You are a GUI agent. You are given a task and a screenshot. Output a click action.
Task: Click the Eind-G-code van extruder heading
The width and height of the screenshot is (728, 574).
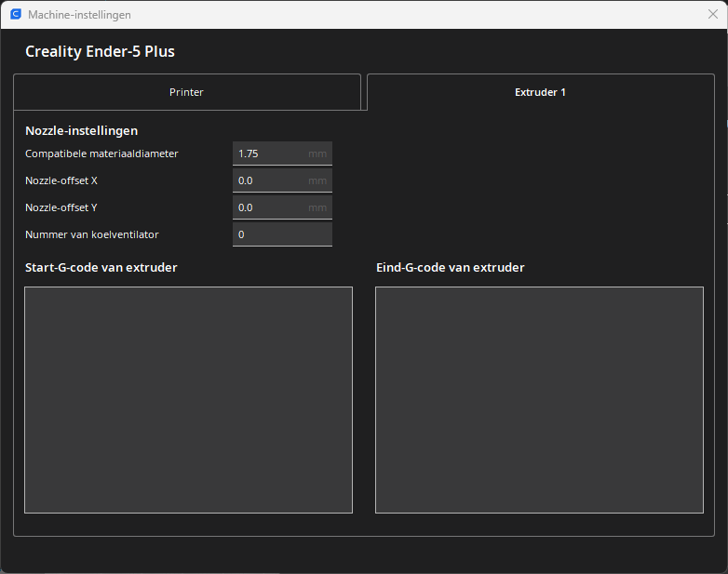pos(451,267)
